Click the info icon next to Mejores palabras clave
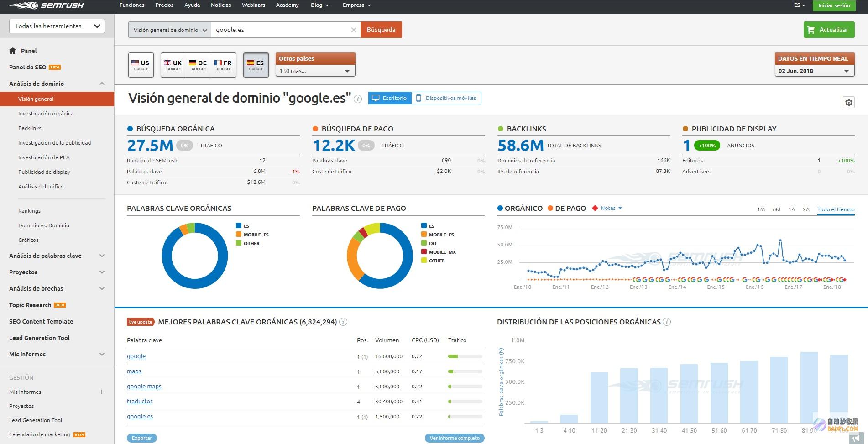This screenshot has width=868, height=444. (x=344, y=322)
